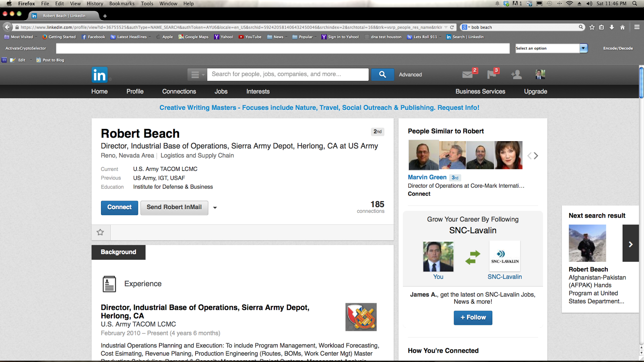The height and width of the screenshot is (362, 644).
Task: Click the Wi-Fi status icon
Action: coord(569,4)
